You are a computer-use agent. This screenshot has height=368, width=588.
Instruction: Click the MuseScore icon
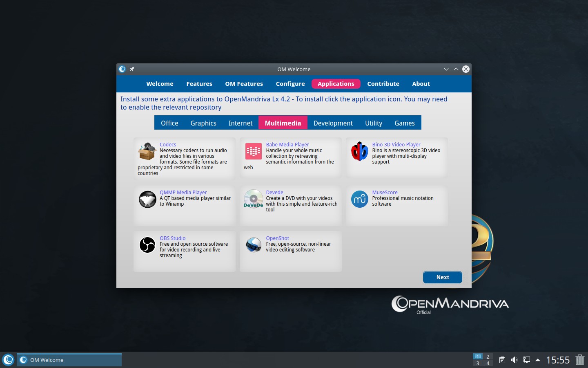pos(359,199)
